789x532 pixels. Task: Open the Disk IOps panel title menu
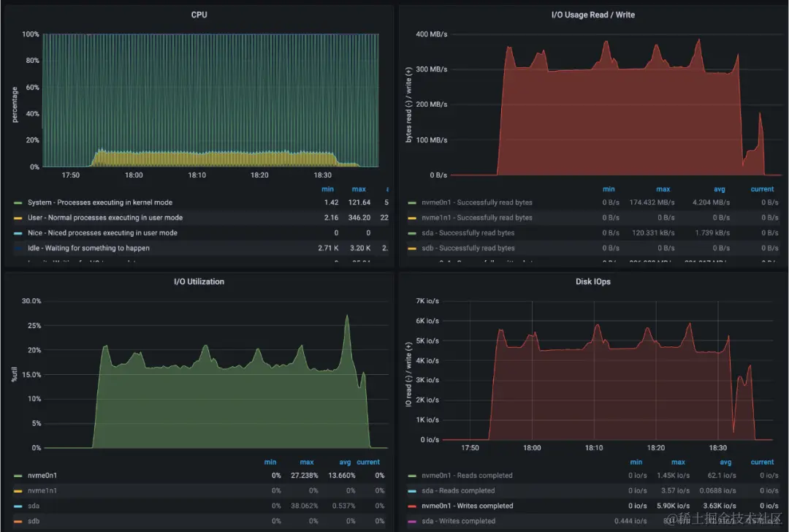point(592,282)
